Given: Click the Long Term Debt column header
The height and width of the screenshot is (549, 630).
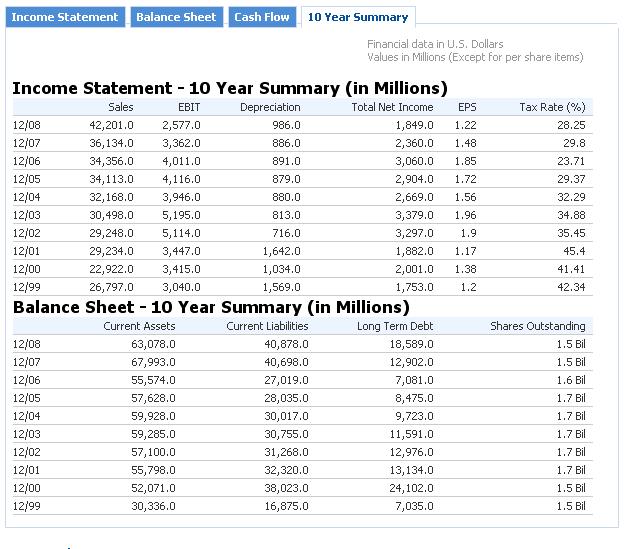Looking at the screenshot, I should coord(395,326).
